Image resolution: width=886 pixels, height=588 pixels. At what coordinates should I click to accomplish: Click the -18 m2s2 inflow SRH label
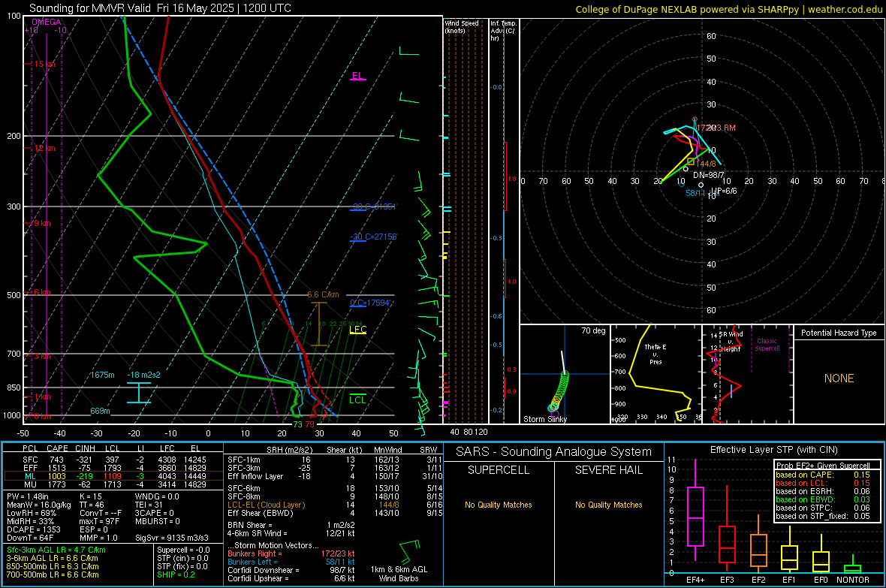(143, 375)
